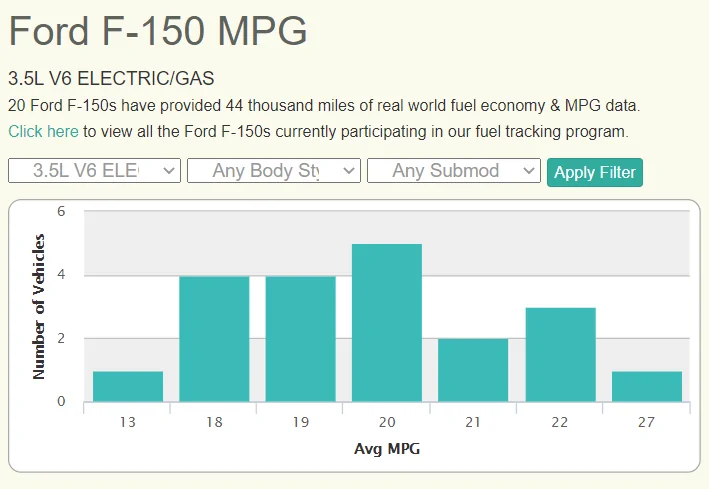Open the Any Body Style dropdown
This screenshot has height=489, width=709.
pyautogui.click(x=274, y=171)
